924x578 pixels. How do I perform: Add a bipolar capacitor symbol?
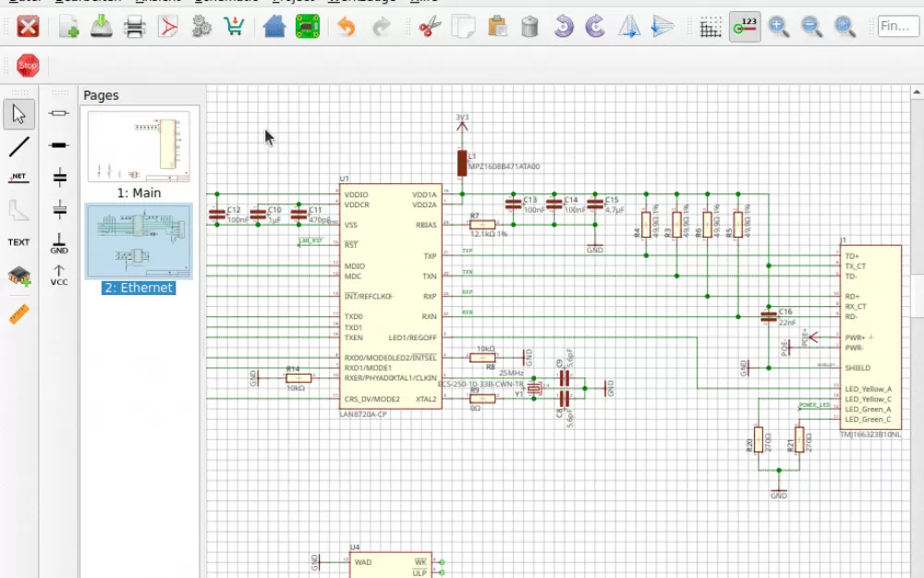(x=59, y=177)
